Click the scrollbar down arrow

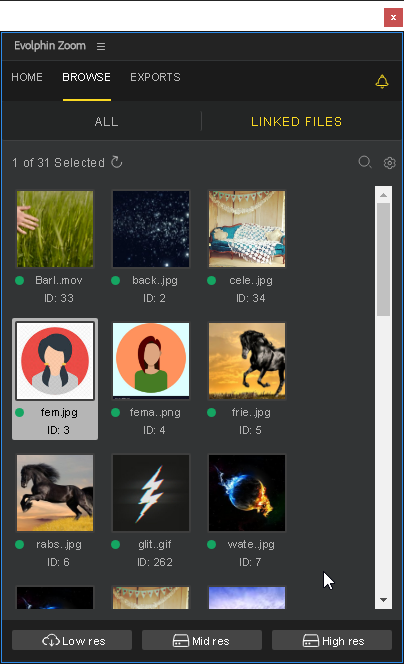point(384,600)
